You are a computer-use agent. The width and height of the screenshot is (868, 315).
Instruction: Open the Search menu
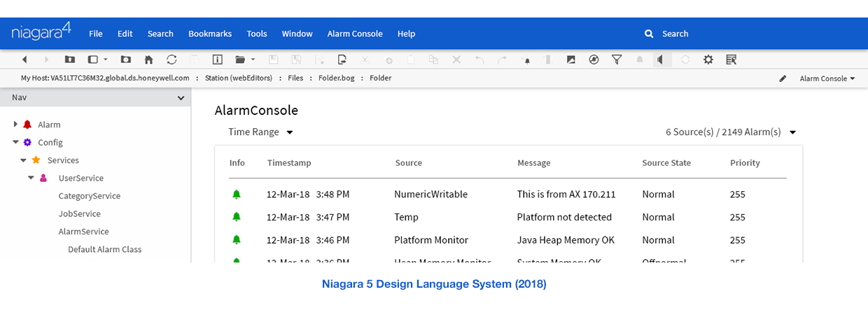tap(160, 34)
